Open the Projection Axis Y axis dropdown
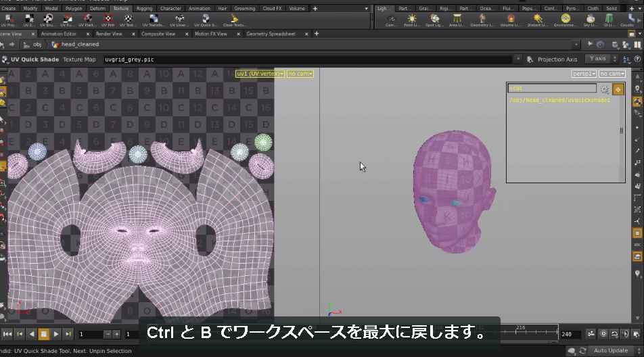This screenshot has width=644, height=357. coord(601,59)
